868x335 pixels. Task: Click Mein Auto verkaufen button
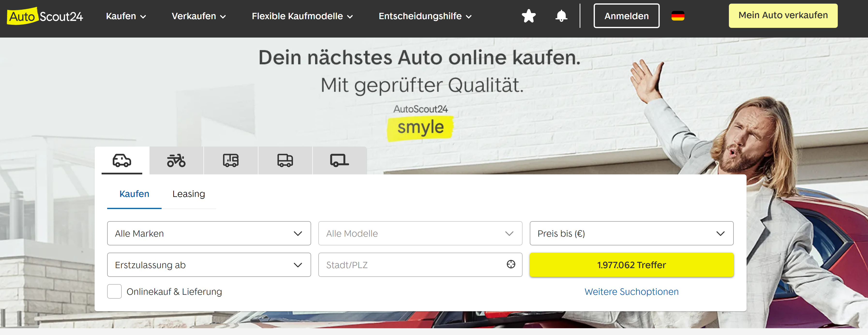point(783,16)
